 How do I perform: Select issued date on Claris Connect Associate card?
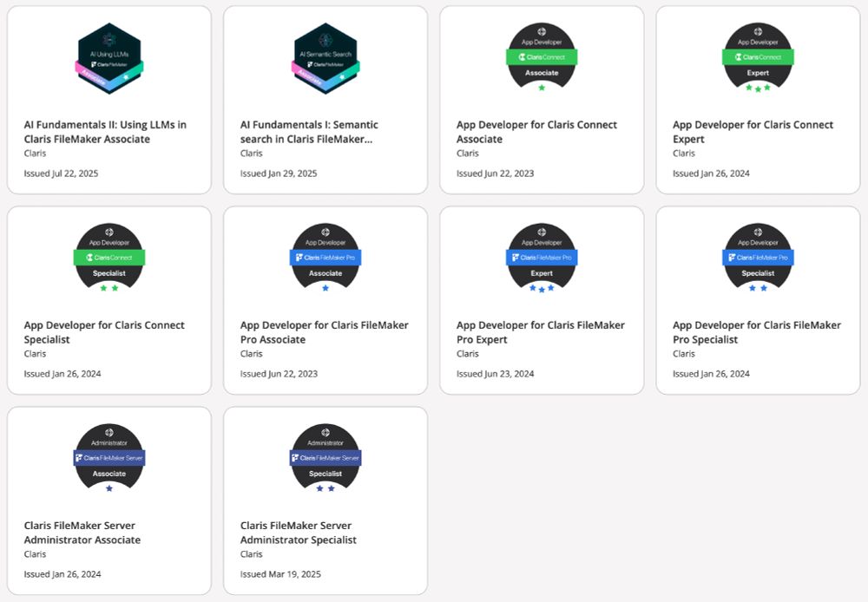[496, 173]
